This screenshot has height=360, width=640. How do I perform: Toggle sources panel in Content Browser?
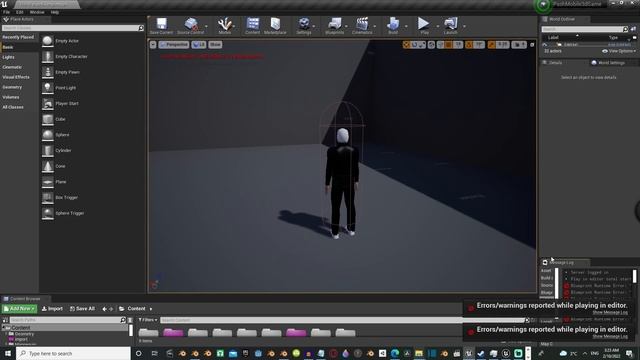click(5, 320)
